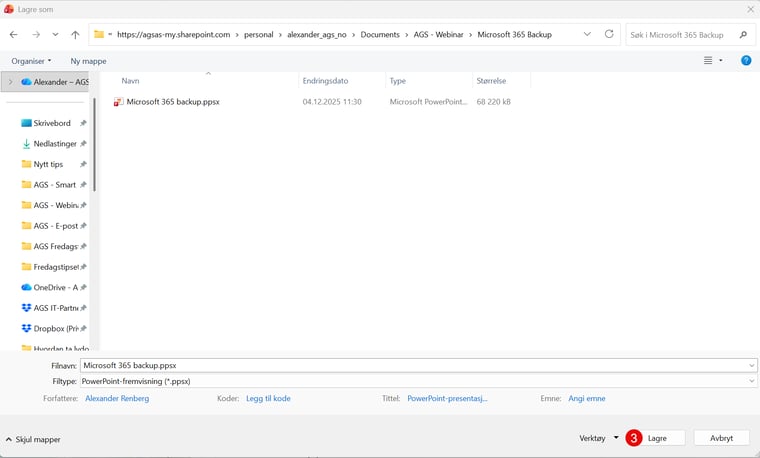Click the up-one-level arrow
Image resolution: width=760 pixels, height=458 pixels.
[x=75, y=34]
